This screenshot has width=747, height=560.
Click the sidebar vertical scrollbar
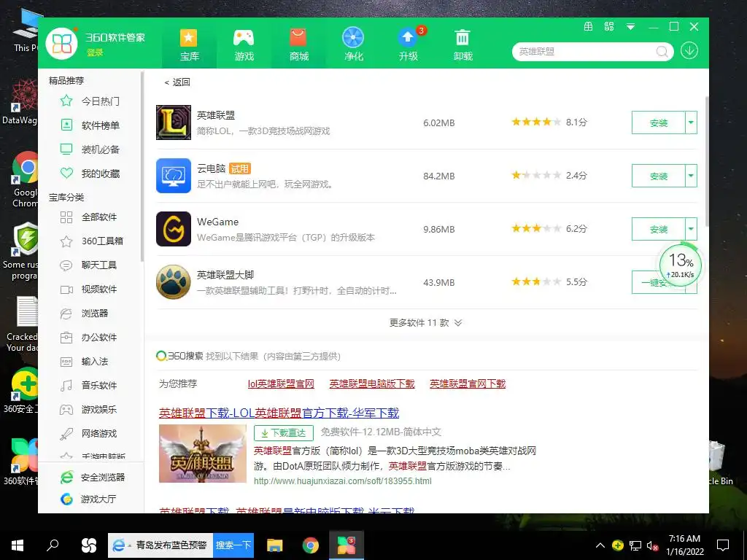[x=142, y=167]
